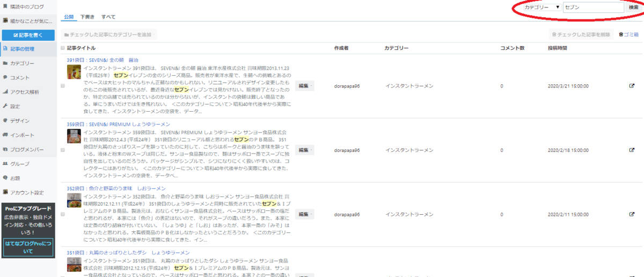Open the ブログメンバー item in sidebar
Screen dimensions: 644x277
click(x=28, y=149)
